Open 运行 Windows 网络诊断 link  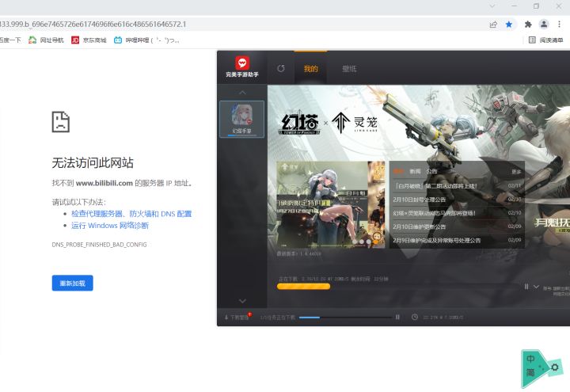(110, 226)
